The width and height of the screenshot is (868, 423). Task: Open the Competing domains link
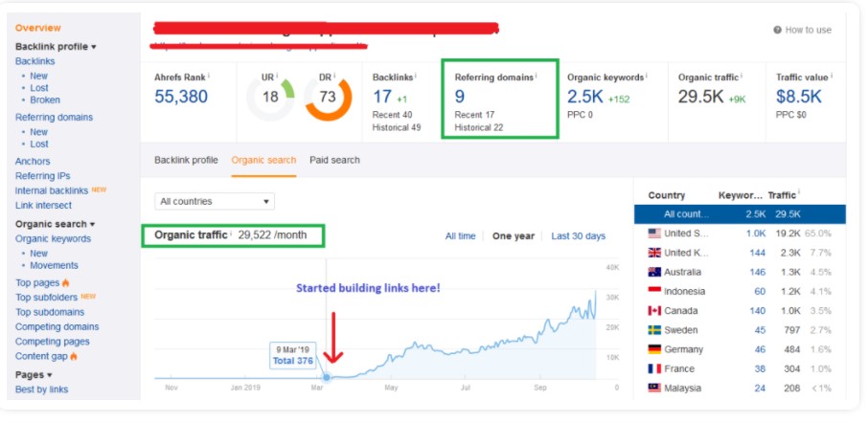[x=57, y=327]
